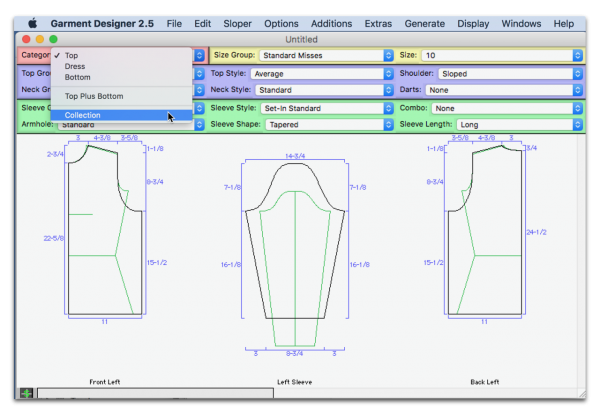Click the 22-5/8 front length measurement
This screenshot has height=415, width=600.
coord(54,238)
